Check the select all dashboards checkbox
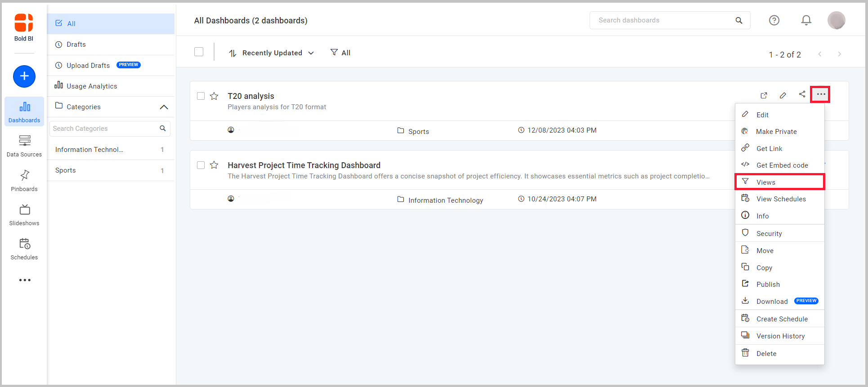 [x=199, y=52]
